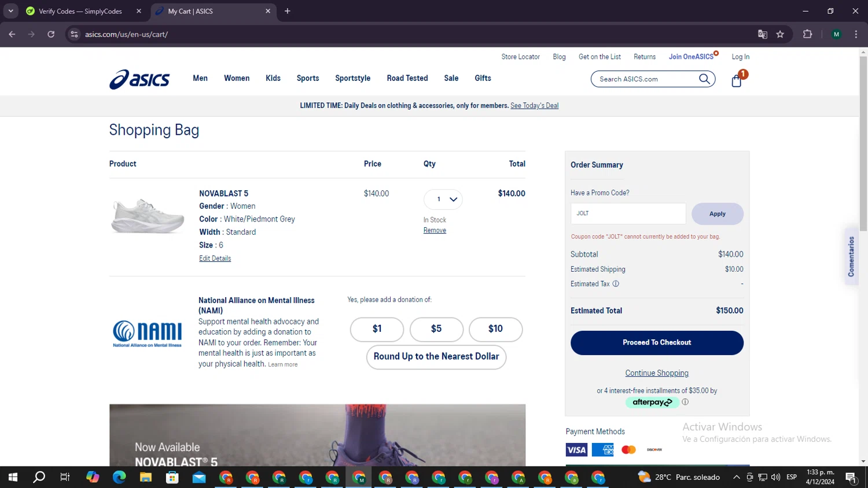Show hidden system tray icons chevron
Viewport: 868px width, 488px height.
(736, 477)
